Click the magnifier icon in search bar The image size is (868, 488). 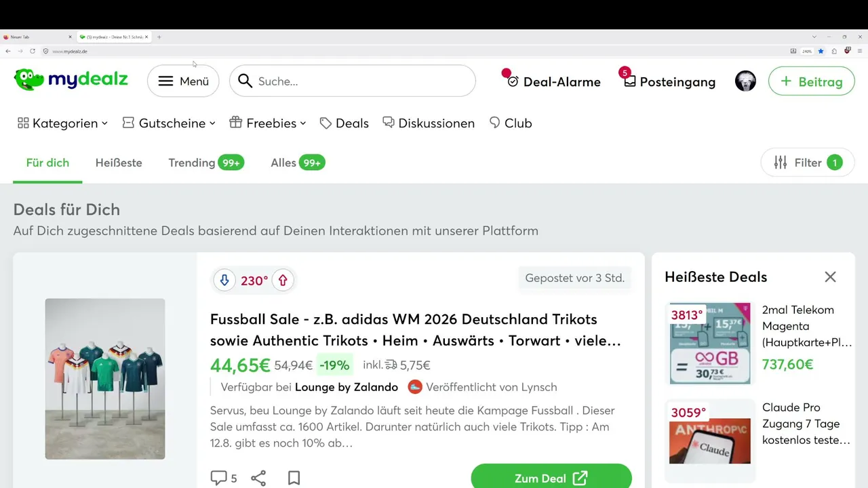pos(245,81)
